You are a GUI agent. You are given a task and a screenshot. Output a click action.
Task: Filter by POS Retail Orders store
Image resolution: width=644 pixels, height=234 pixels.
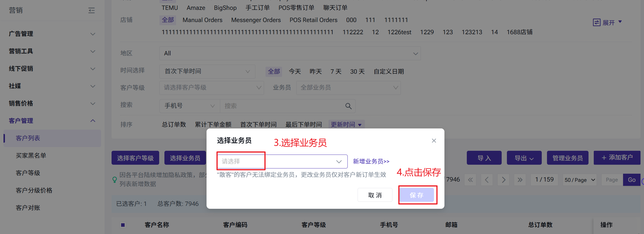pos(313,20)
